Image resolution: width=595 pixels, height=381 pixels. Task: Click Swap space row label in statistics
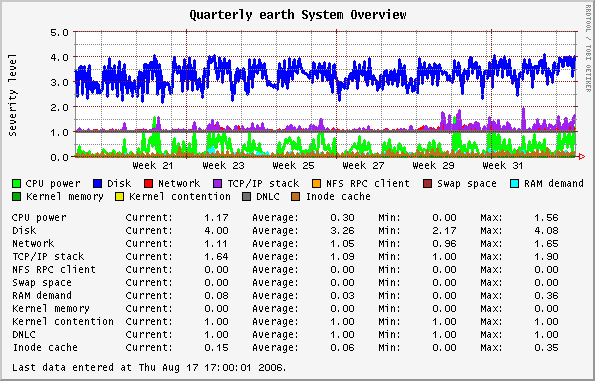pos(42,283)
